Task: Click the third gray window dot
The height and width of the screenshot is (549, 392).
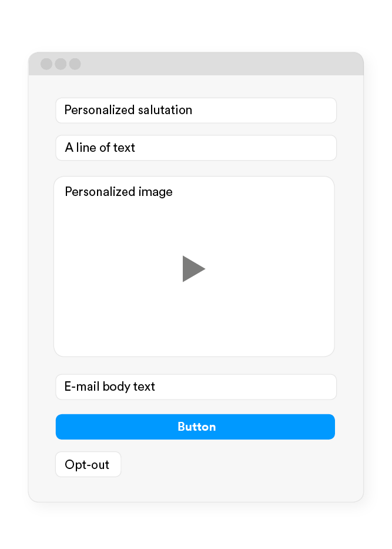Action: click(x=75, y=64)
